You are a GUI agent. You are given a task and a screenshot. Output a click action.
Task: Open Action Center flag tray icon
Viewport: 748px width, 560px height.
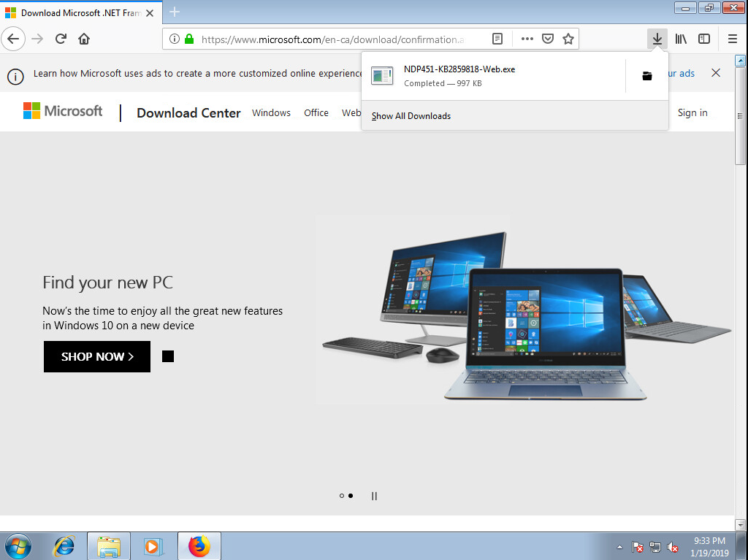pyautogui.click(x=637, y=547)
